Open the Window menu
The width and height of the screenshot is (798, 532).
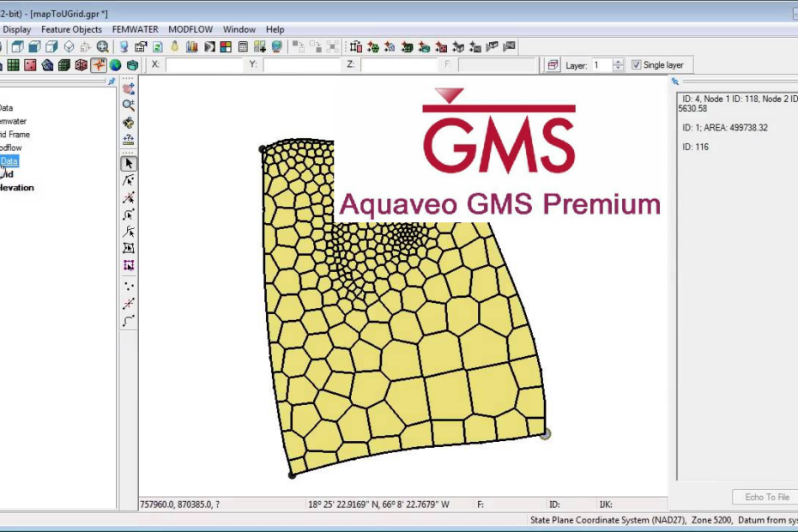click(239, 29)
